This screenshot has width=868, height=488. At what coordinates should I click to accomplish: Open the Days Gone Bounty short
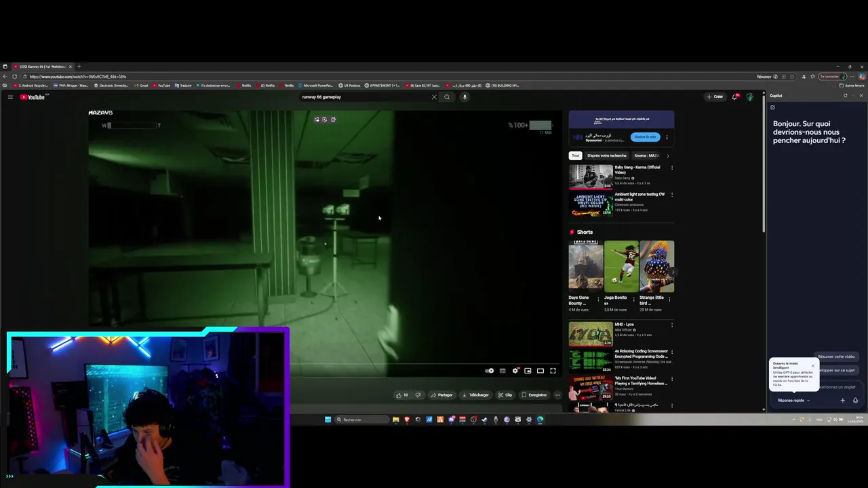[586, 266]
